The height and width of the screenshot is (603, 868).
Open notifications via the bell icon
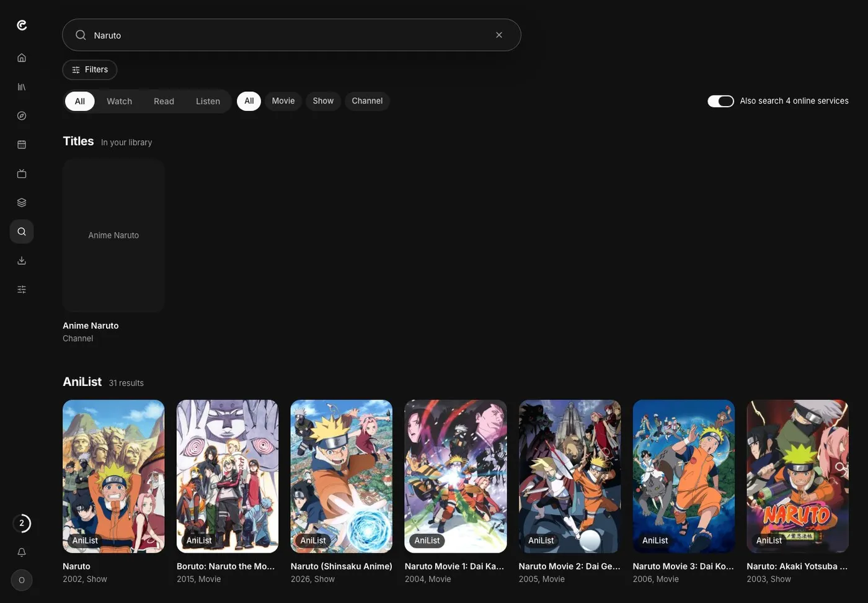(22, 552)
